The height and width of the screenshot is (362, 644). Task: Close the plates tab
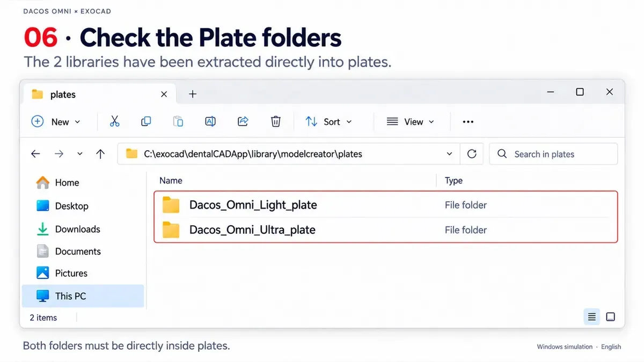[x=164, y=94]
